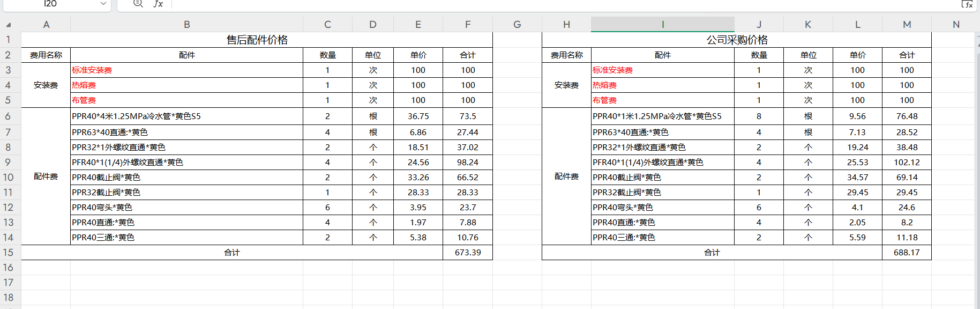The height and width of the screenshot is (309, 980).
Task: Select the 配件费 merged cell in column A
Action: pos(46,176)
